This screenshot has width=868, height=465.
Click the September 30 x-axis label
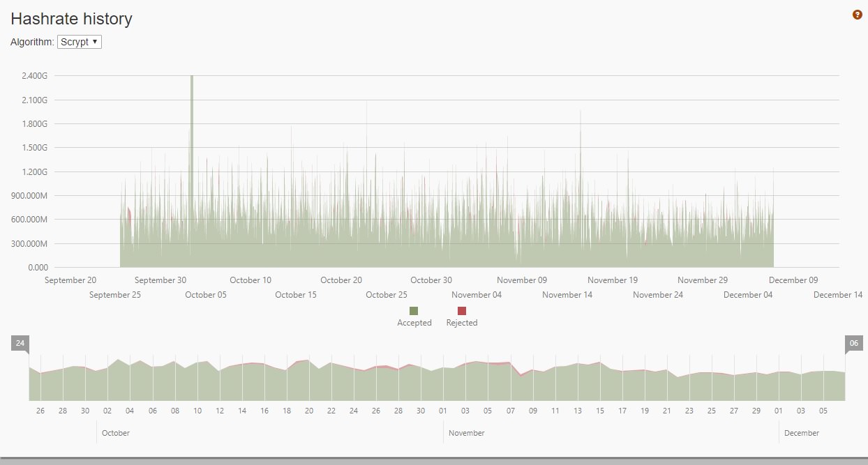(160, 280)
